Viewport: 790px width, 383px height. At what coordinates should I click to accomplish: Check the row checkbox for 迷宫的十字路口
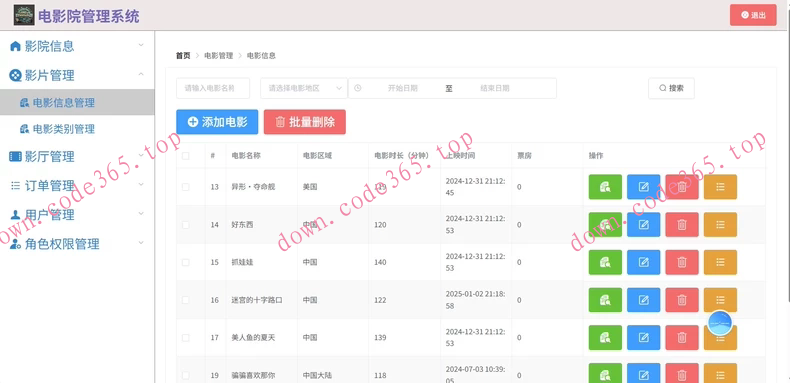click(x=185, y=300)
